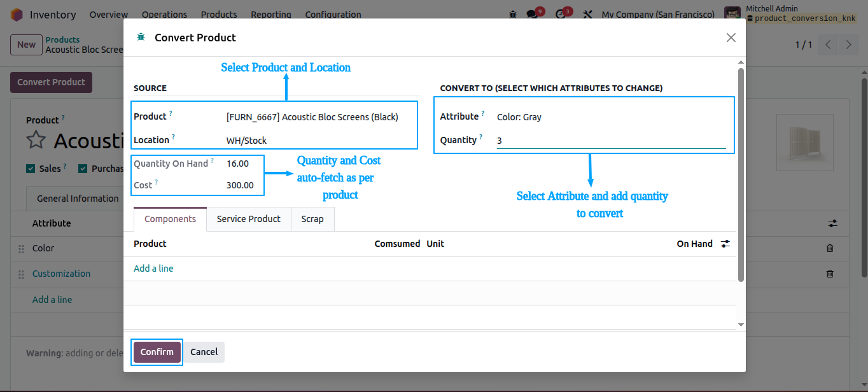Click the Comsumed column header
The width and height of the screenshot is (868, 392).
[397, 244]
